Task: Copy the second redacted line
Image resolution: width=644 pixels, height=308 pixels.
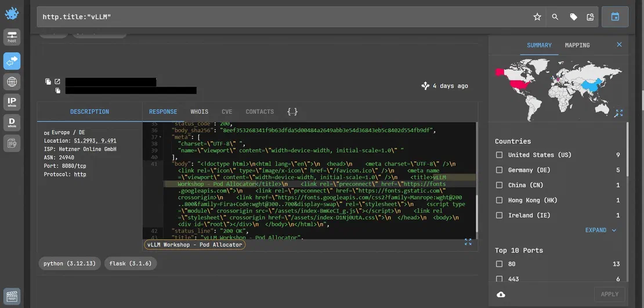Action: (x=58, y=90)
